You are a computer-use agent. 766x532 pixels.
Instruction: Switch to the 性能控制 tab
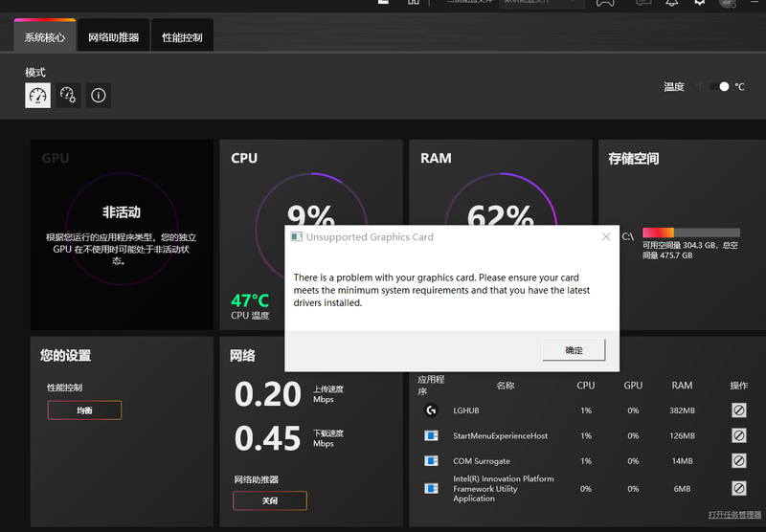pyautogui.click(x=182, y=37)
